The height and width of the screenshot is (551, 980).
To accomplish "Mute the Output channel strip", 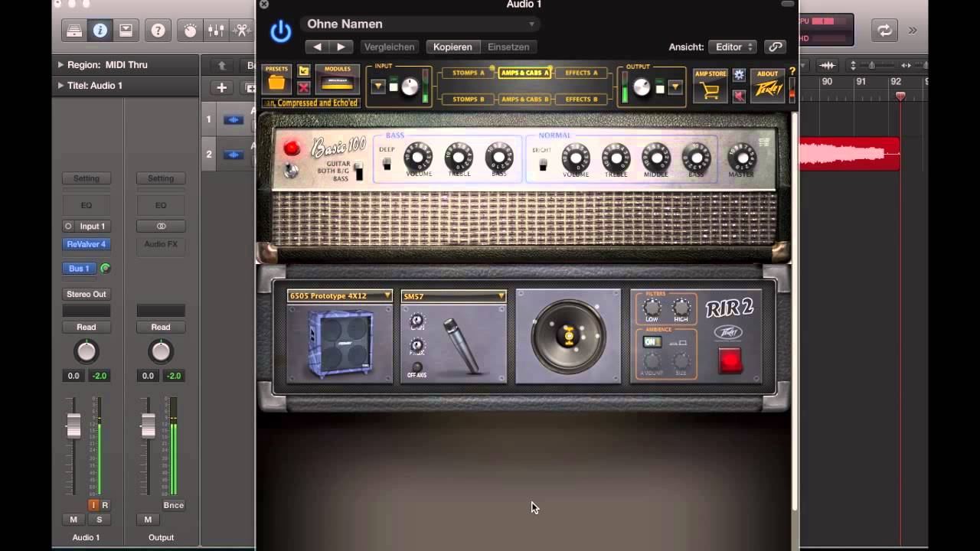I will pos(148,520).
